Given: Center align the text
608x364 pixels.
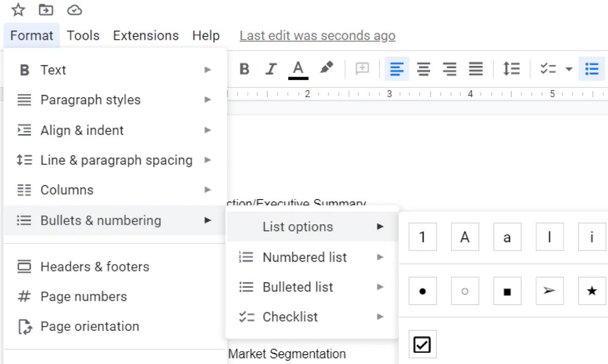Looking at the screenshot, I should tap(423, 69).
